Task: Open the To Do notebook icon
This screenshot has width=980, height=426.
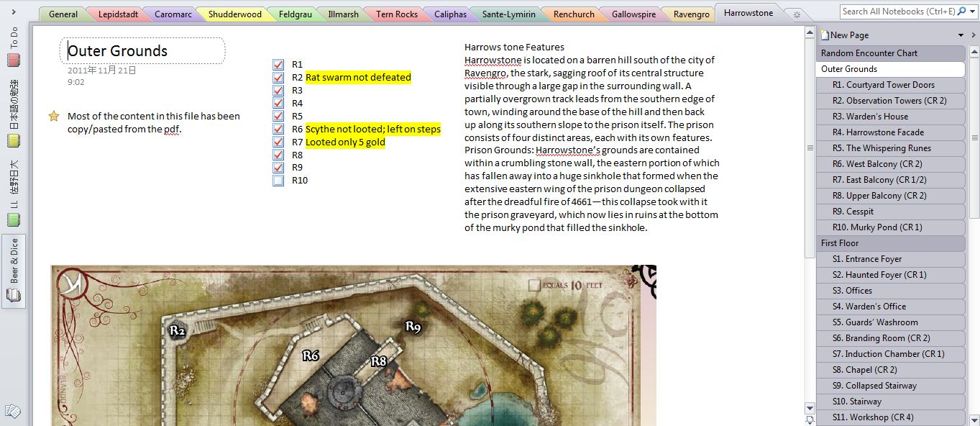Action: (13, 60)
